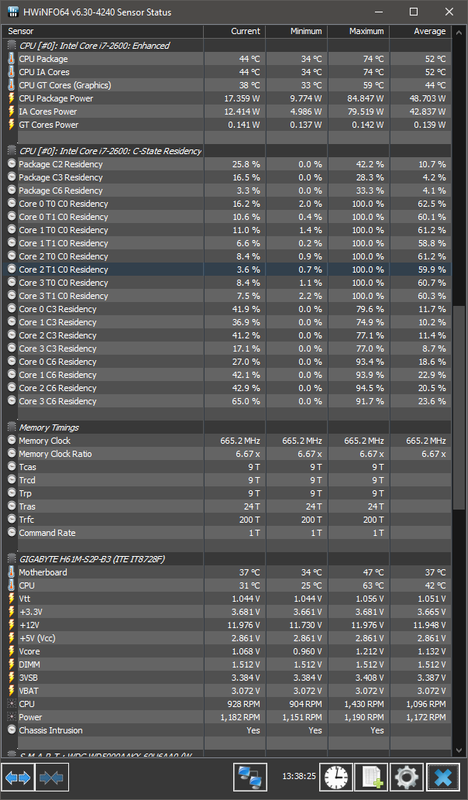Select Memory Timings group header
This screenshot has width=468, height=800.
[227, 428]
